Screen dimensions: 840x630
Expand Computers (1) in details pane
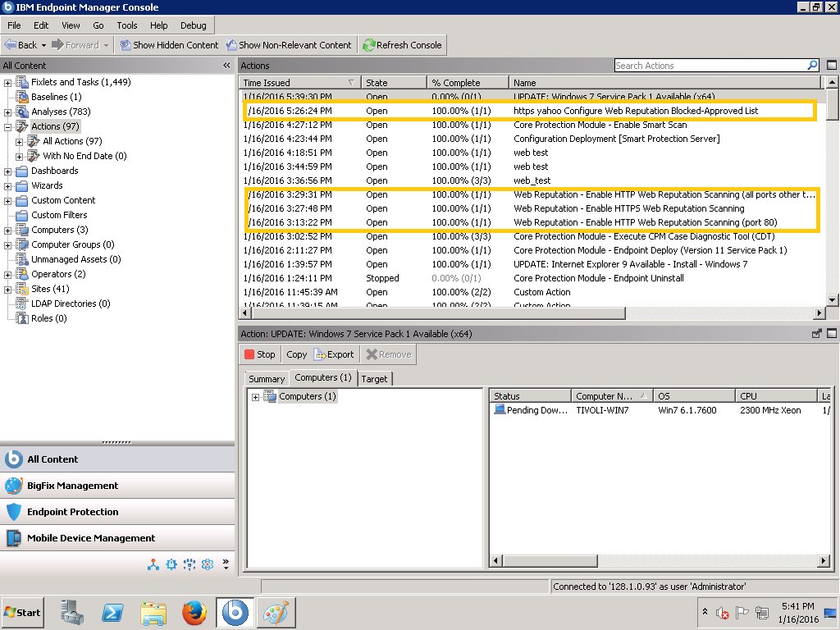(x=256, y=397)
